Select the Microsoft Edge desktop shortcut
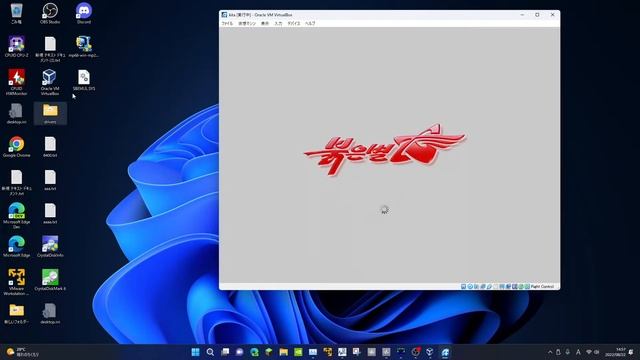Image resolution: width=640 pixels, height=360 pixels. (x=16, y=247)
